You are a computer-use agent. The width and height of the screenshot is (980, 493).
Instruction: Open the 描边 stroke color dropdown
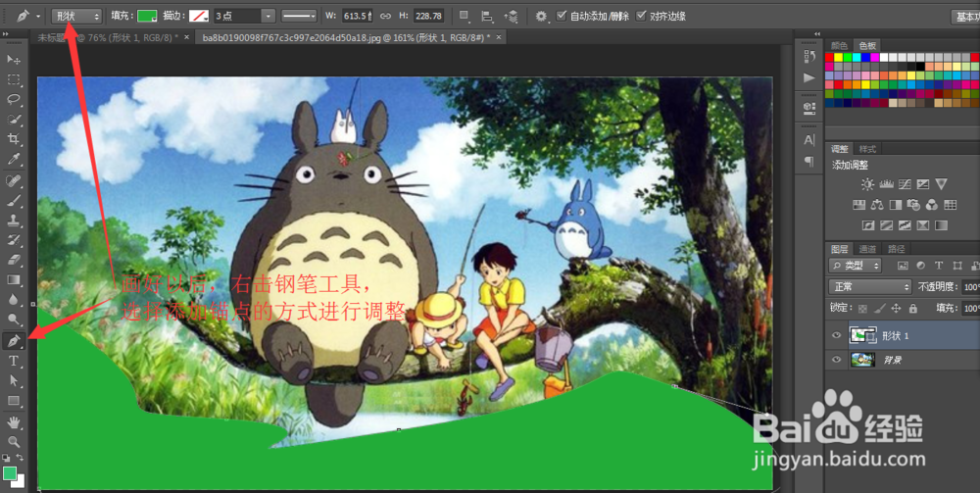click(x=199, y=16)
